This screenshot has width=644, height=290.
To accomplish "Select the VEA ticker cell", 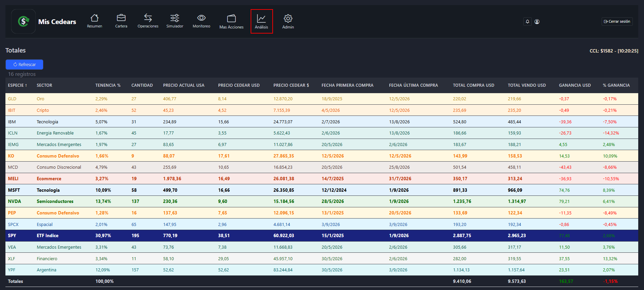I will pos(12,247).
